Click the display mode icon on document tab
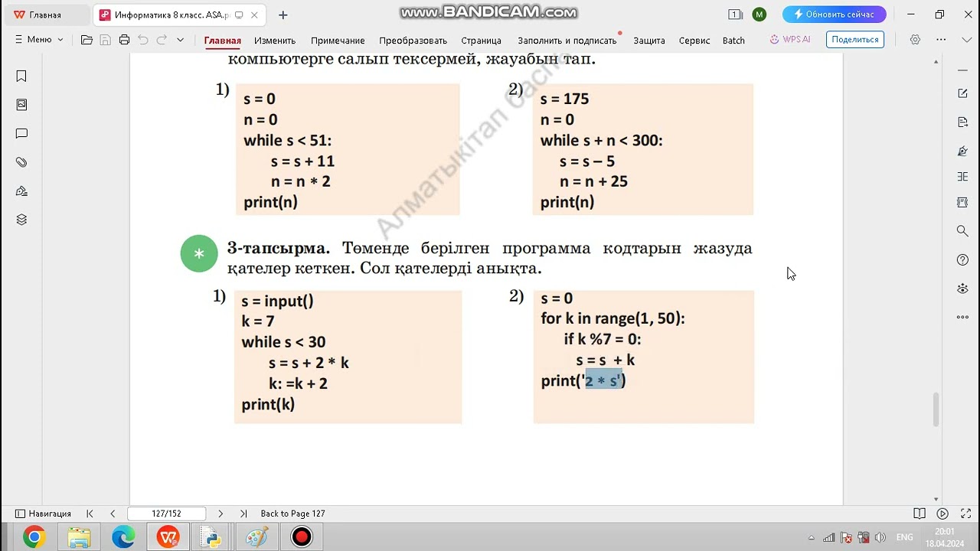The height and width of the screenshot is (551, 980). click(239, 15)
